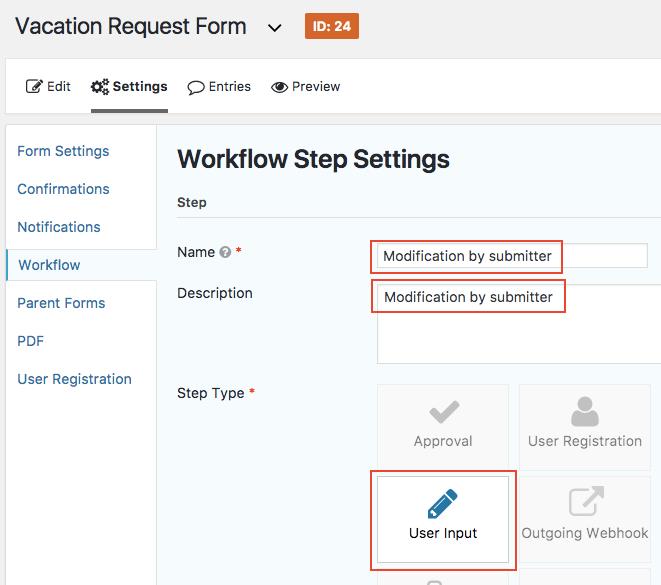
Task: Click the Edit pencil icon in toolbar
Action: pos(34,87)
